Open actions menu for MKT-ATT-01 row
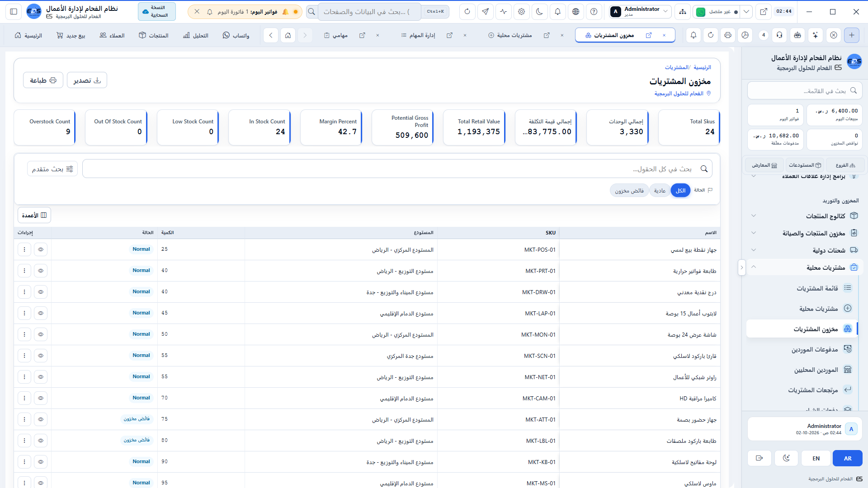This screenshot has width=868, height=488. coord(24,419)
